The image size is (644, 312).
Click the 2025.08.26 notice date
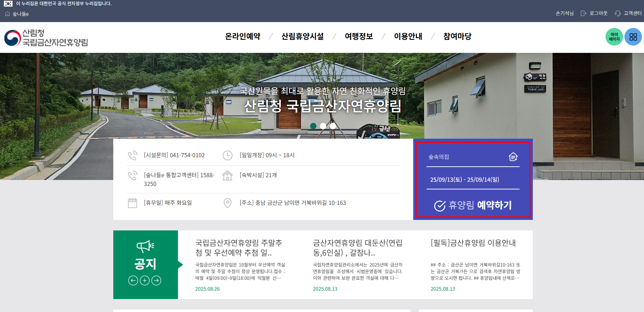click(208, 289)
